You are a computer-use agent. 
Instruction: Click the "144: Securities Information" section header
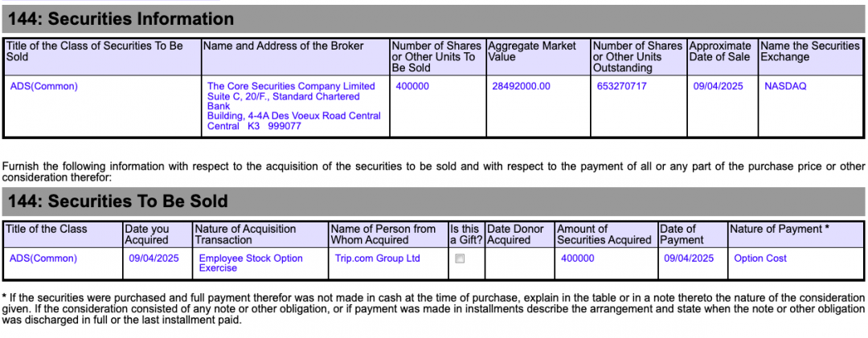121,18
